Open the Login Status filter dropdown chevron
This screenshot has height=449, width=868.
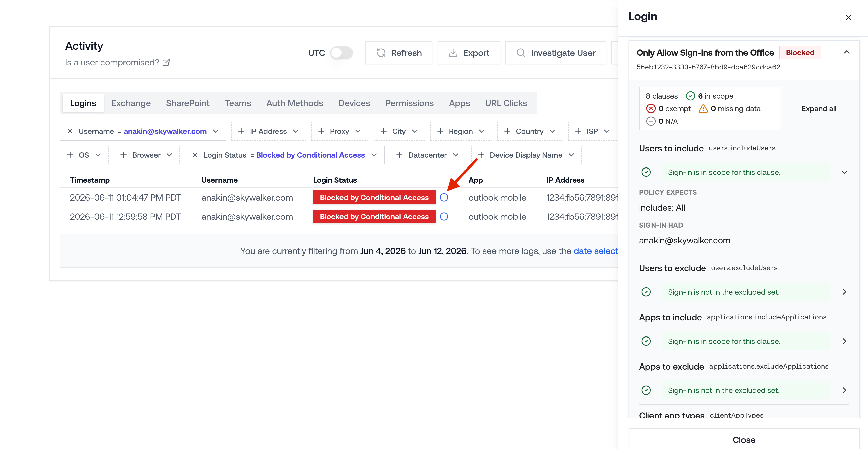pos(374,155)
